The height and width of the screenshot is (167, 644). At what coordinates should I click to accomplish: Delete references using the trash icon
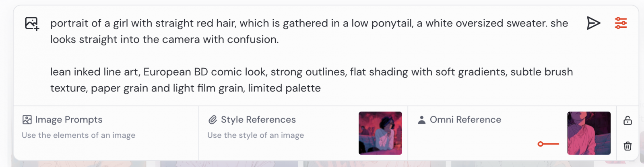coord(627,146)
